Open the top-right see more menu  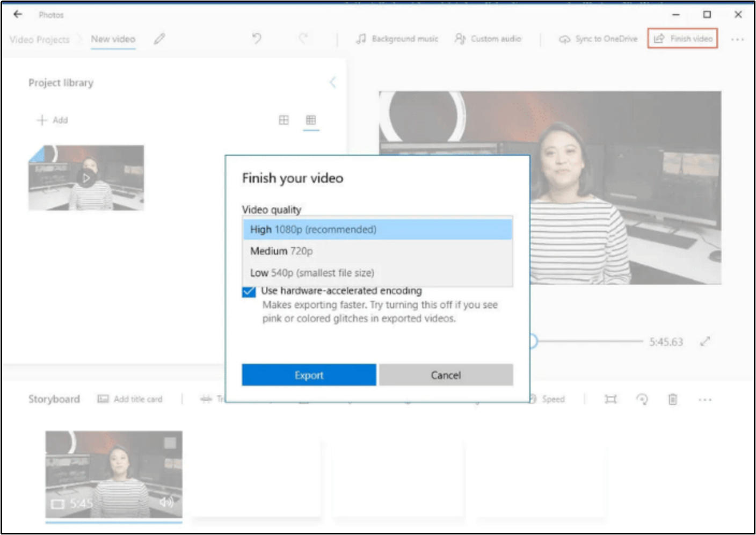click(738, 39)
